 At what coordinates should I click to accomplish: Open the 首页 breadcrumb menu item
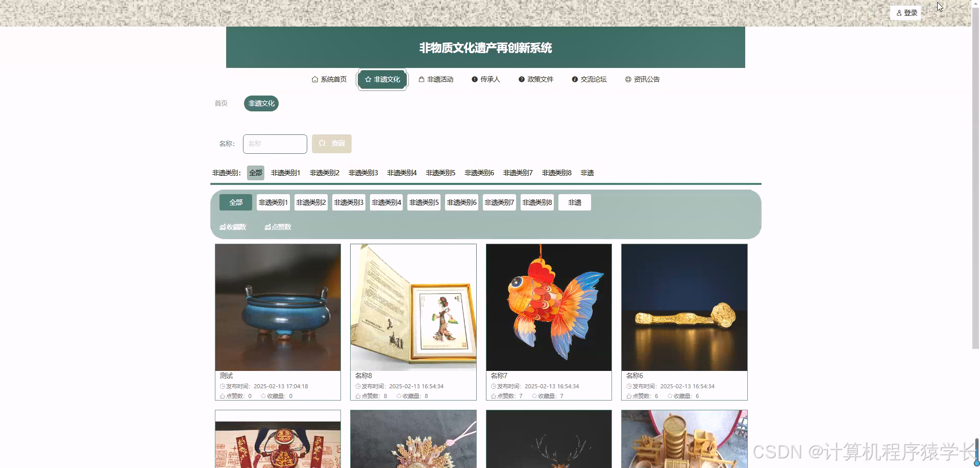[x=220, y=103]
